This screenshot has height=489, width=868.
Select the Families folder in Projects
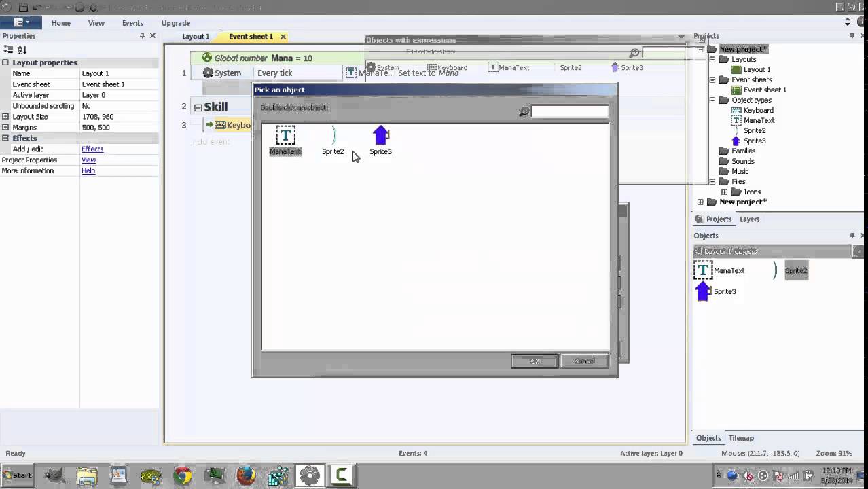coord(743,151)
